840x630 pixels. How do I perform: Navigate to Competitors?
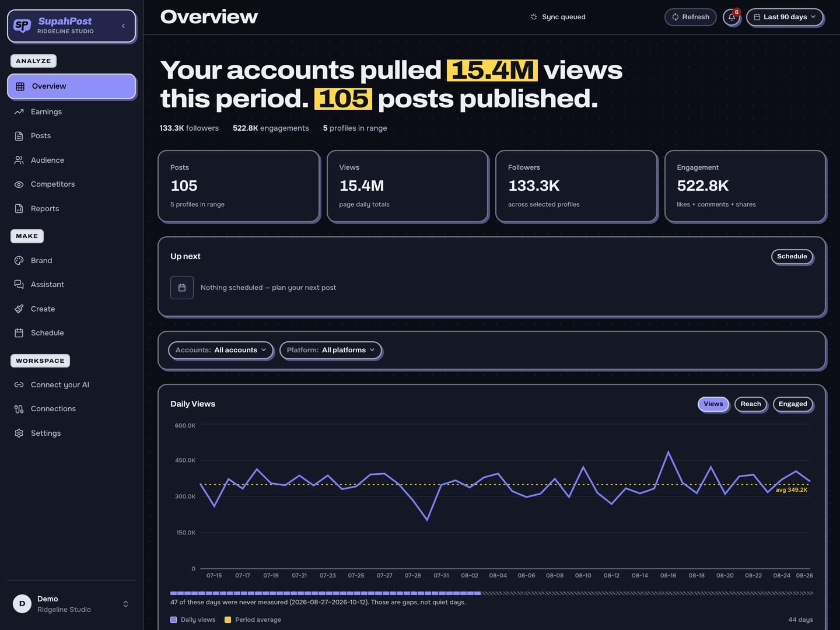pyautogui.click(x=71, y=184)
